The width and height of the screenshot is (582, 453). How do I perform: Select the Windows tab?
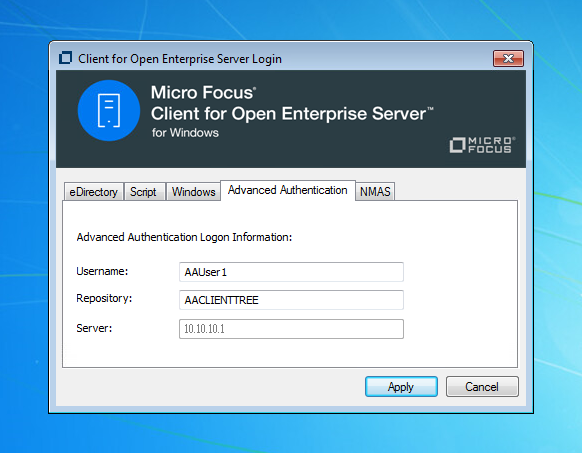(x=193, y=192)
